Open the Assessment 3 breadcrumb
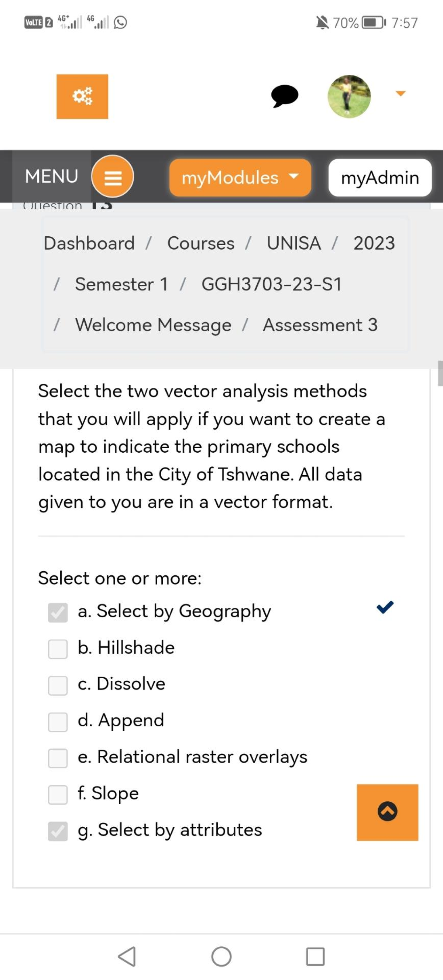 320,325
